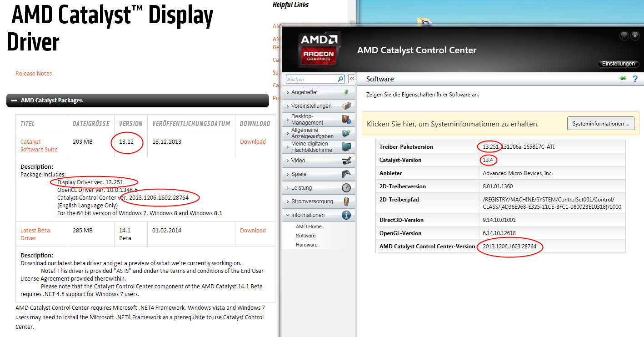
Task: Click the DOWNLOAD column header
Action: pos(255,124)
